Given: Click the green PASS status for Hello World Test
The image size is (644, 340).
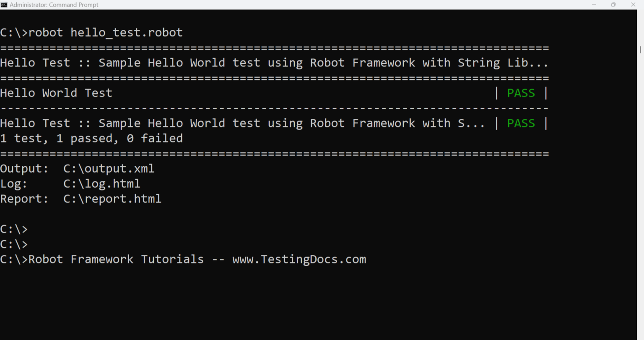Looking at the screenshot, I should [x=521, y=93].
